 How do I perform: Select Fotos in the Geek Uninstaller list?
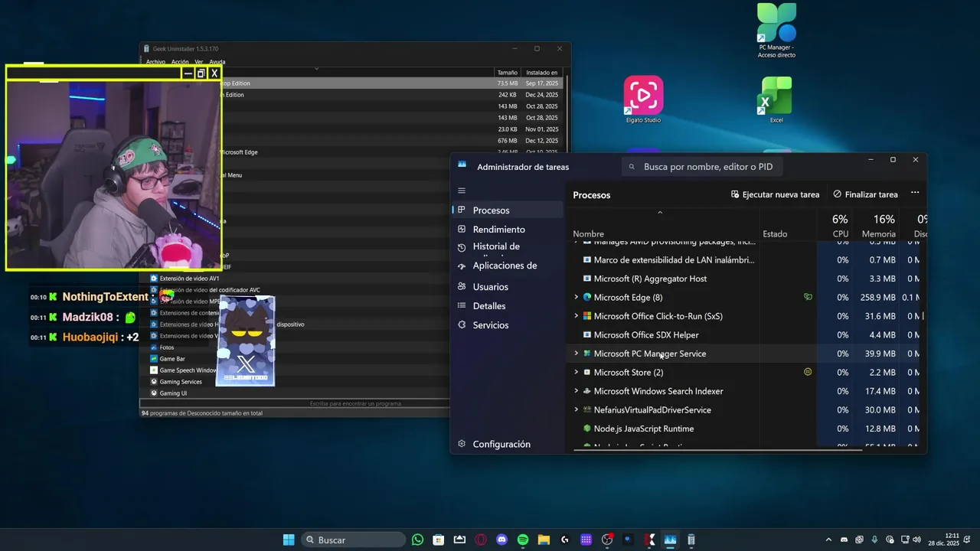point(167,347)
